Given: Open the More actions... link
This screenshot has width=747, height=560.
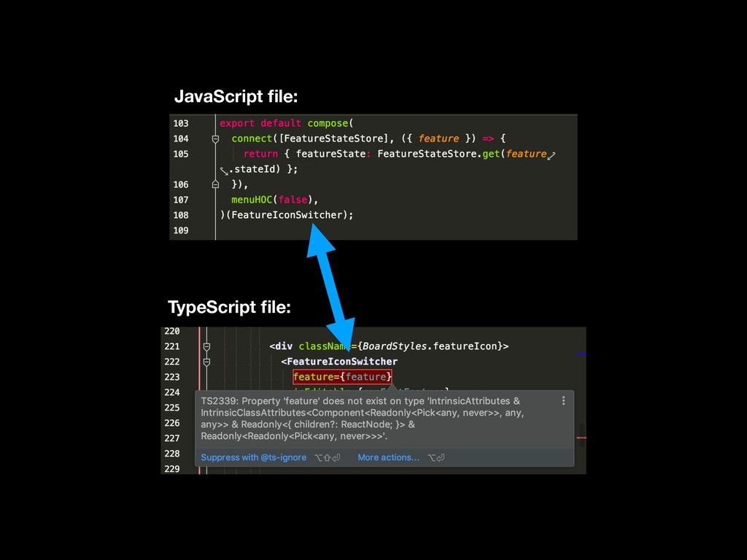Looking at the screenshot, I should point(388,458).
